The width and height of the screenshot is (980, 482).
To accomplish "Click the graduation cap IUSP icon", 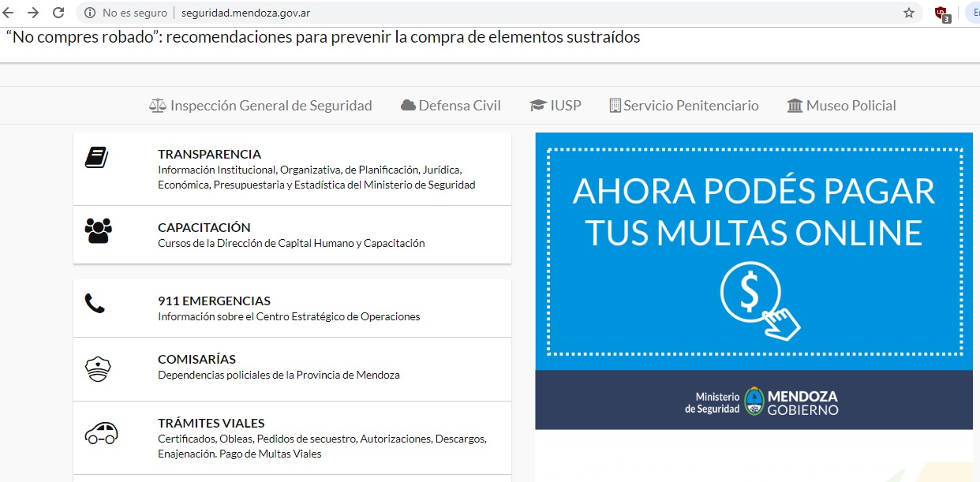I will pyautogui.click(x=538, y=106).
